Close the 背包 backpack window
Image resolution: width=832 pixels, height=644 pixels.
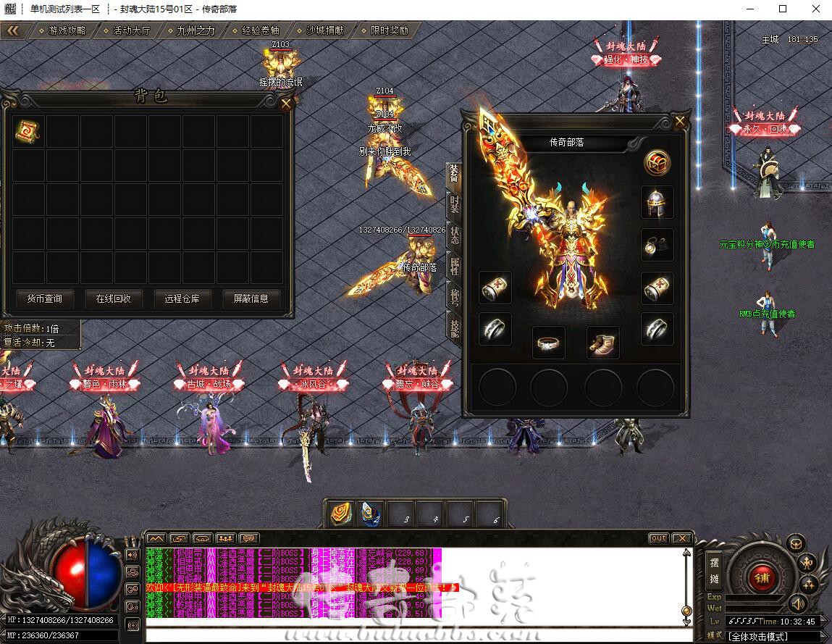pyautogui.click(x=285, y=104)
